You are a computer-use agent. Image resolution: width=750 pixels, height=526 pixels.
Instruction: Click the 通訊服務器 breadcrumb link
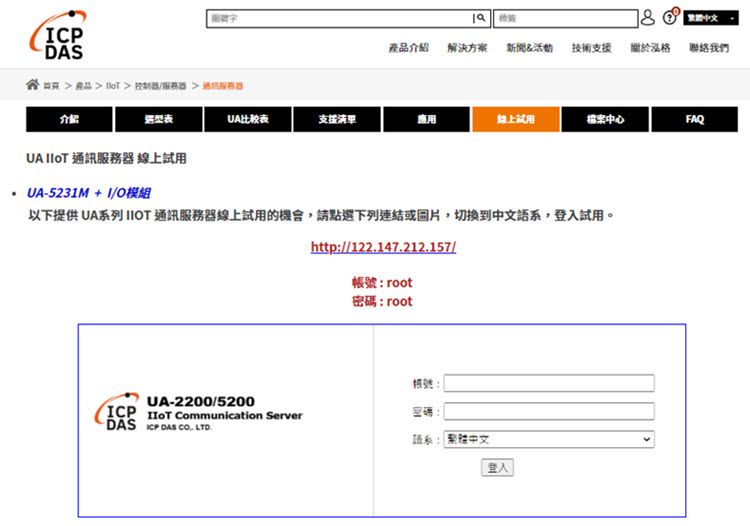(223, 86)
